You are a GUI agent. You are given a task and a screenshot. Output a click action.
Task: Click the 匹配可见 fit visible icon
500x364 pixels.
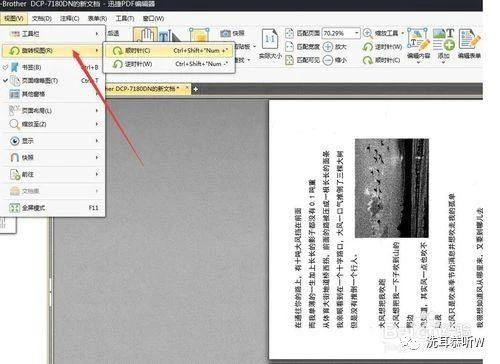pyautogui.click(x=289, y=60)
